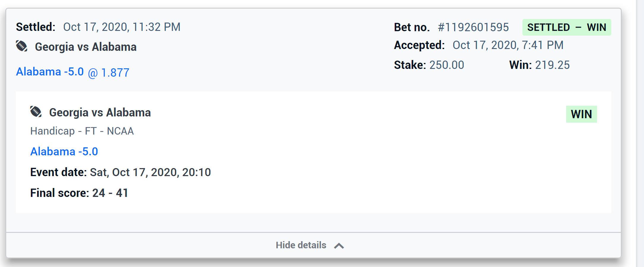Click the football icon beside top Georgia vs Alabama
This screenshot has height=267, width=644.
click(x=22, y=46)
